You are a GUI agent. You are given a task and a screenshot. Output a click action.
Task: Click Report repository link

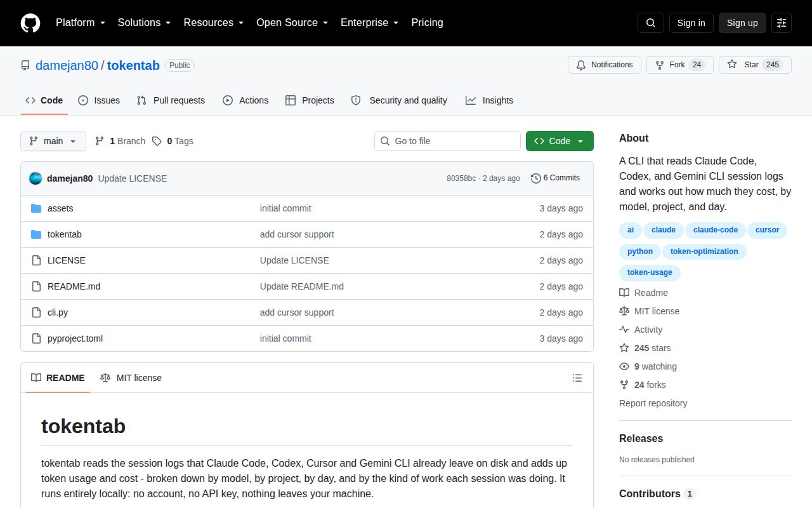pyautogui.click(x=653, y=403)
